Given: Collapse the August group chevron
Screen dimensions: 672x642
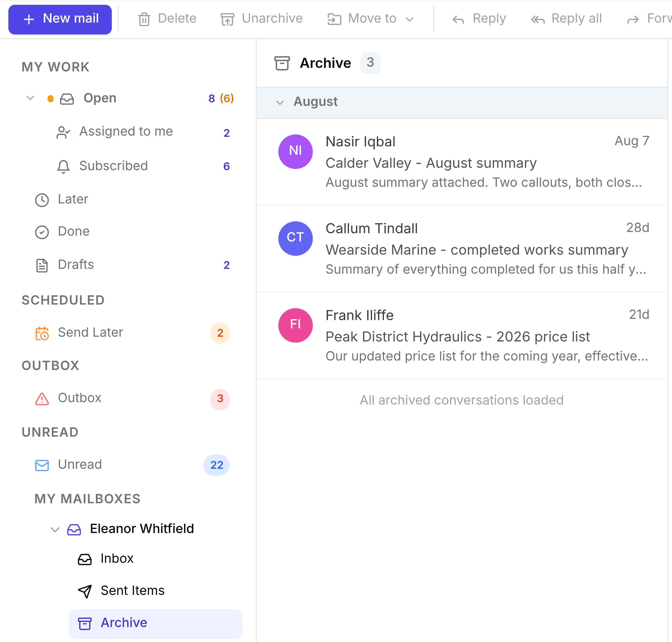Looking at the screenshot, I should 280,102.
